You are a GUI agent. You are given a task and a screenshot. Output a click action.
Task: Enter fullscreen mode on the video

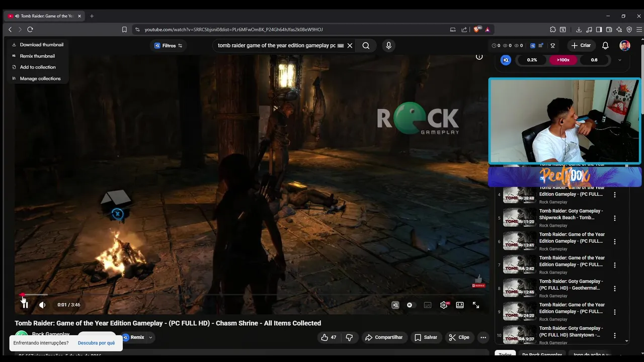tap(476, 305)
